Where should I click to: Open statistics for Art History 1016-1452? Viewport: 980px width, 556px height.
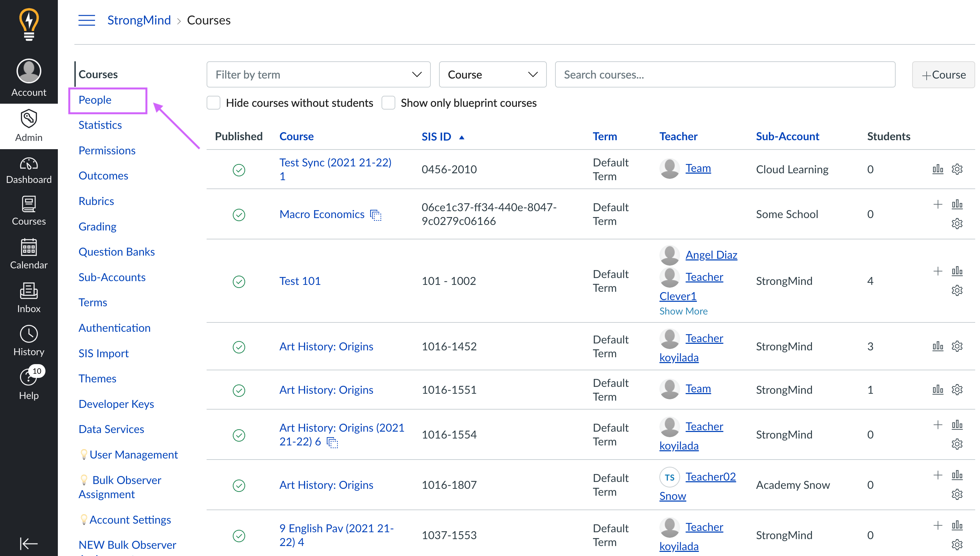click(938, 346)
